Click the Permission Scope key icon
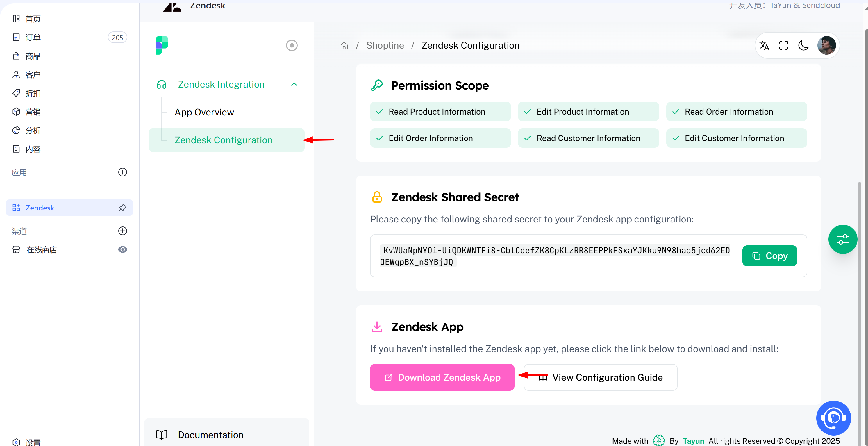 pos(377,85)
